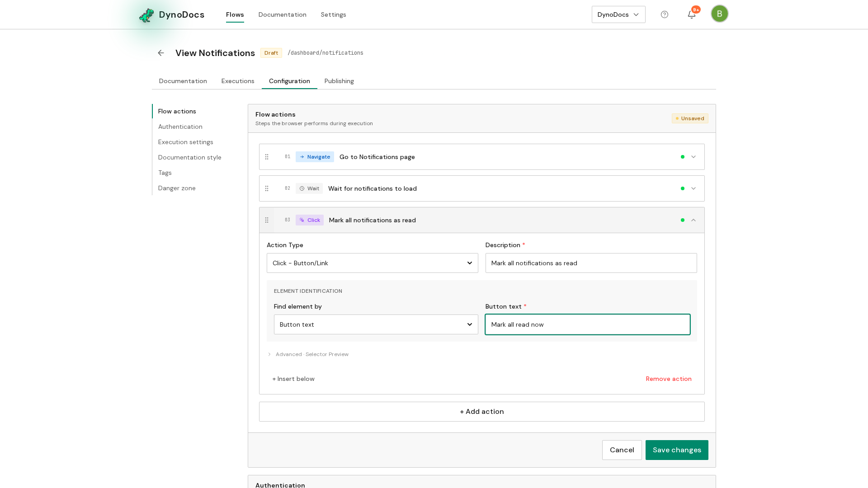This screenshot has height=488, width=868.
Task: Click the Cancel button
Action: (622, 450)
